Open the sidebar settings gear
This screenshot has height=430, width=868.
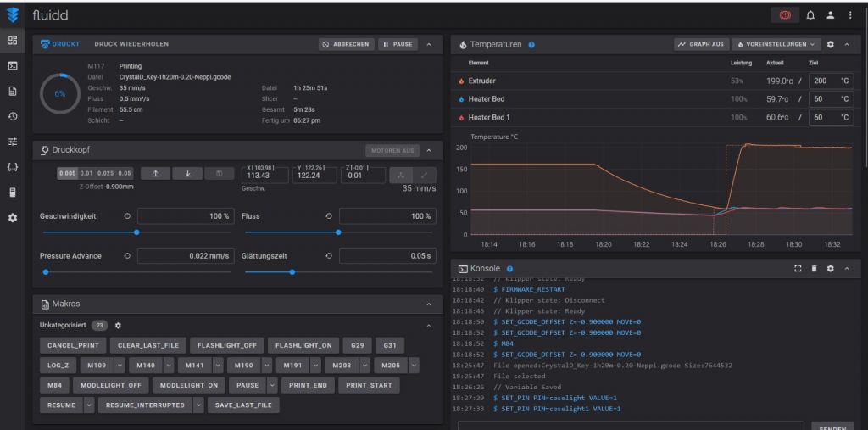pos(13,218)
